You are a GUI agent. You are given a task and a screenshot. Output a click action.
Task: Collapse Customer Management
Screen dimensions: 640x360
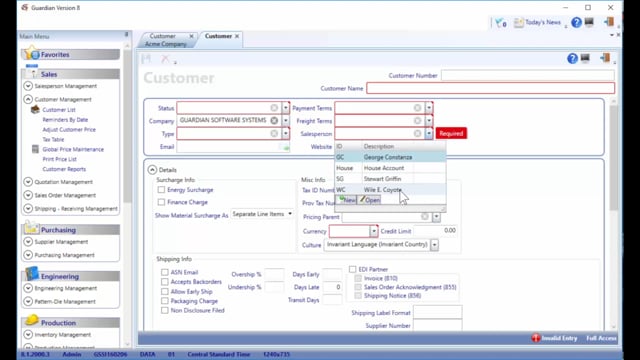click(28, 99)
